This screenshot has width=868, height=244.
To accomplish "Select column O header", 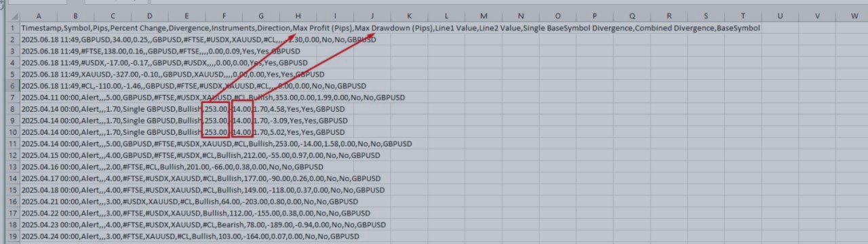I will 558,16.
